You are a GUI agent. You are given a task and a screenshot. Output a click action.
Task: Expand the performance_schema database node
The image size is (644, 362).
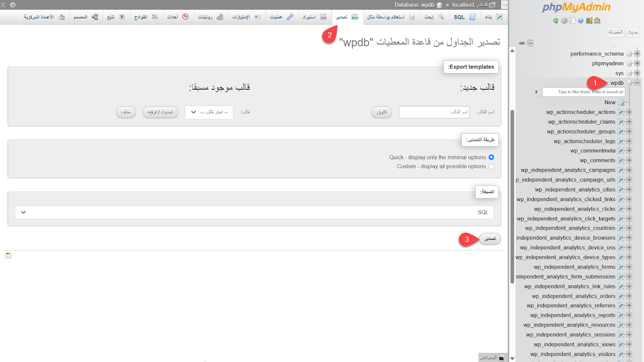[x=637, y=54]
